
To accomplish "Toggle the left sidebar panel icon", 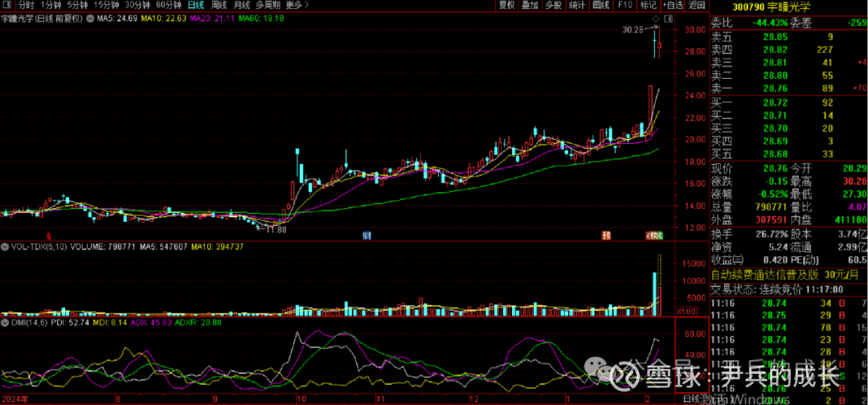I will coord(6,6).
